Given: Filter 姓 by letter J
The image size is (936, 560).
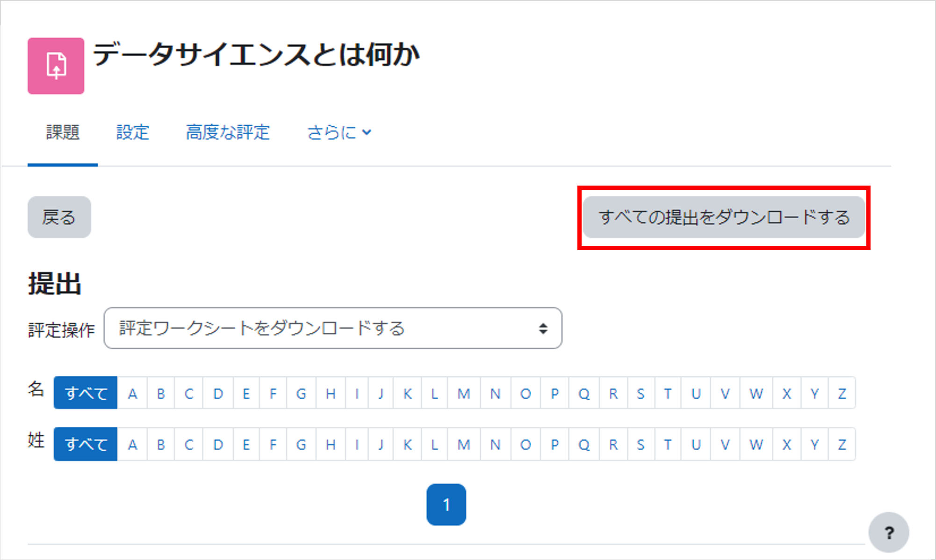Looking at the screenshot, I should click(381, 444).
